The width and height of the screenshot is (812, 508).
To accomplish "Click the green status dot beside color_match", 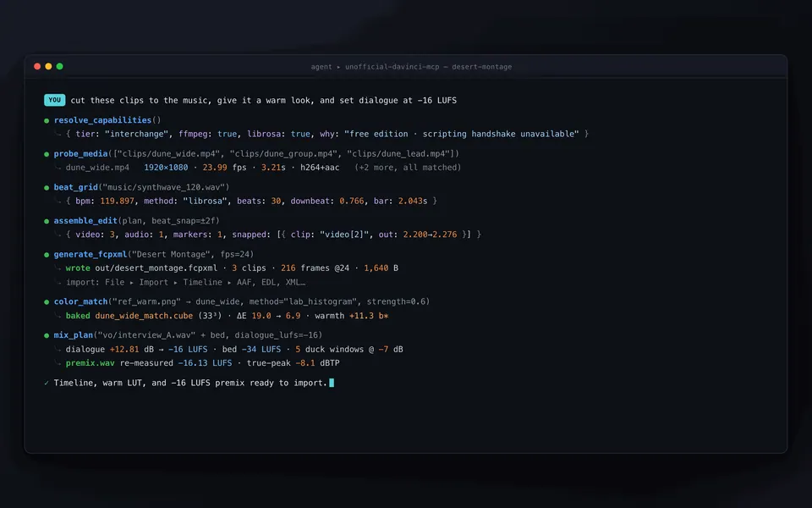I will coord(47,302).
